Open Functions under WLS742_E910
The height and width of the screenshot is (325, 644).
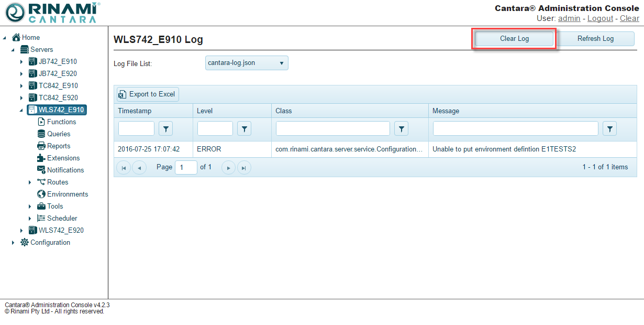click(x=61, y=122)
